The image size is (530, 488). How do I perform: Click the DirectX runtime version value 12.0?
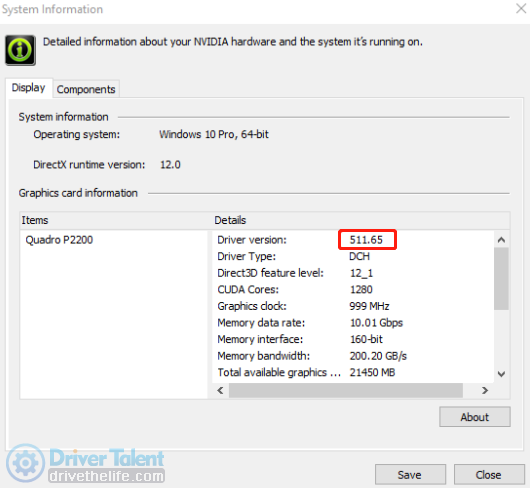[x=170, y=165]
